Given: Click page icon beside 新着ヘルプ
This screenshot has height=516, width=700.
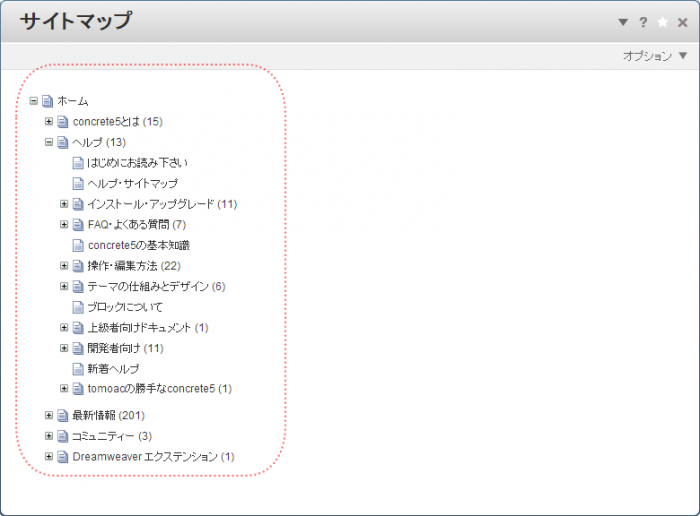Looking at the screenshot, I should pyautogui.click(x=78, y=369).
